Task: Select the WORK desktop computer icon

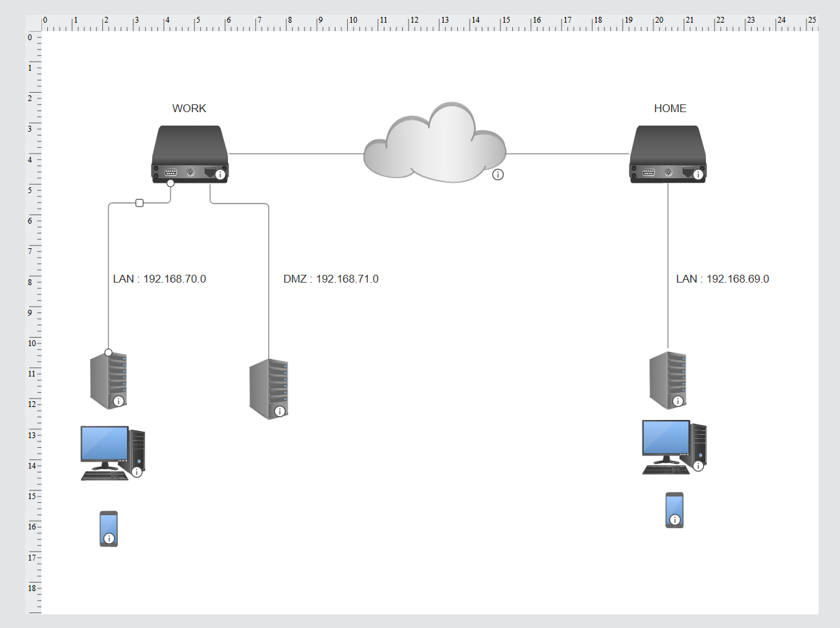Action: (x=113, y=453)
